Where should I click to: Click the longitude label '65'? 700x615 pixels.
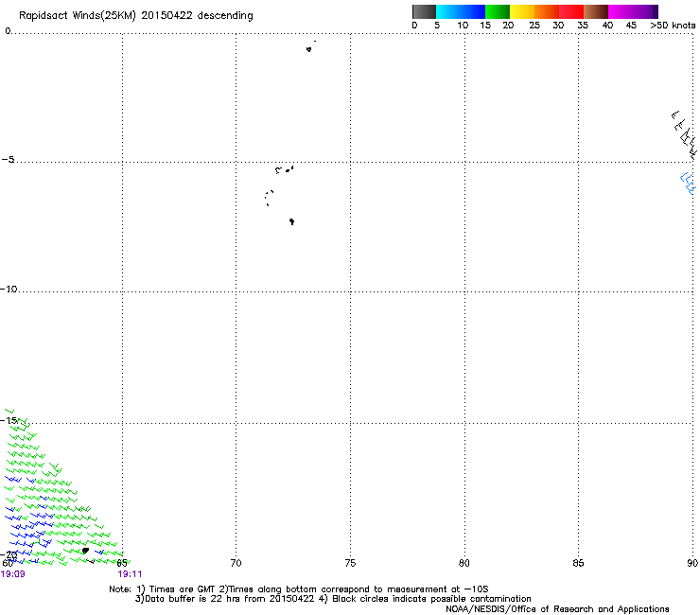(122, 563)
